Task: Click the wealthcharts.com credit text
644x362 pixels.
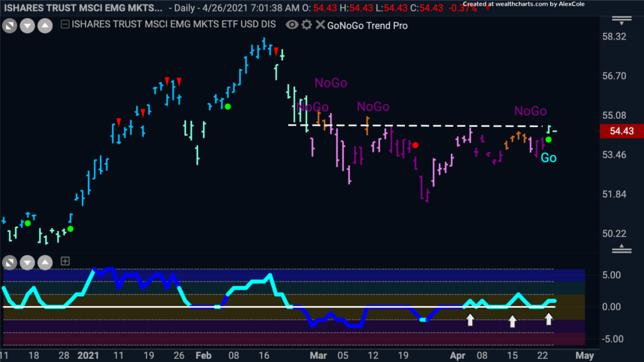Action: click(x=524, y=4)
